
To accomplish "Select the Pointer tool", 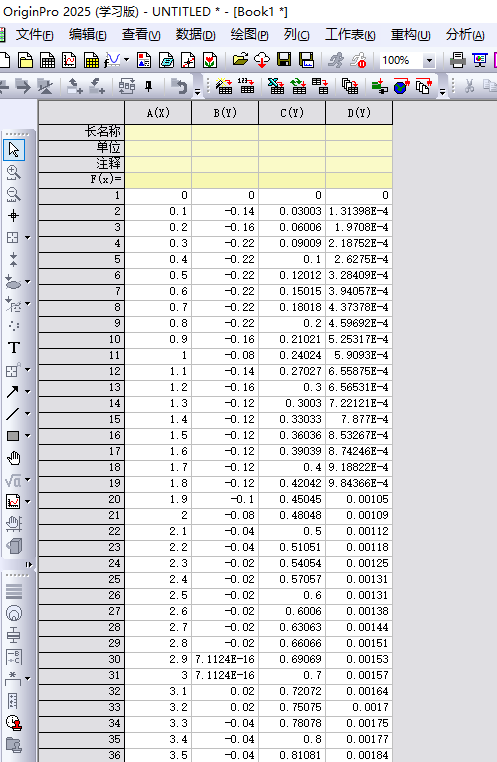I will tap(14, 150).
